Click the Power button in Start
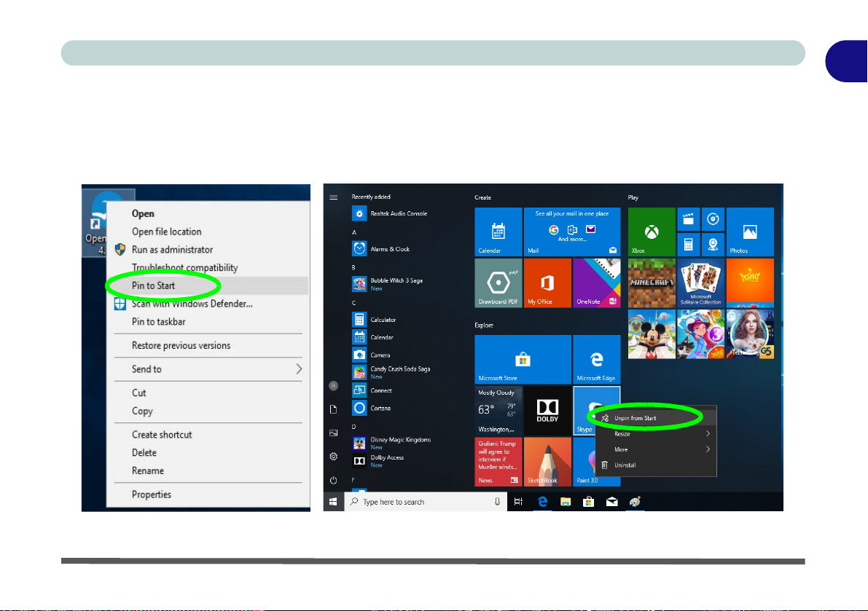The width and height of the screenshot is (868, 611). click(x=333, y=480)
